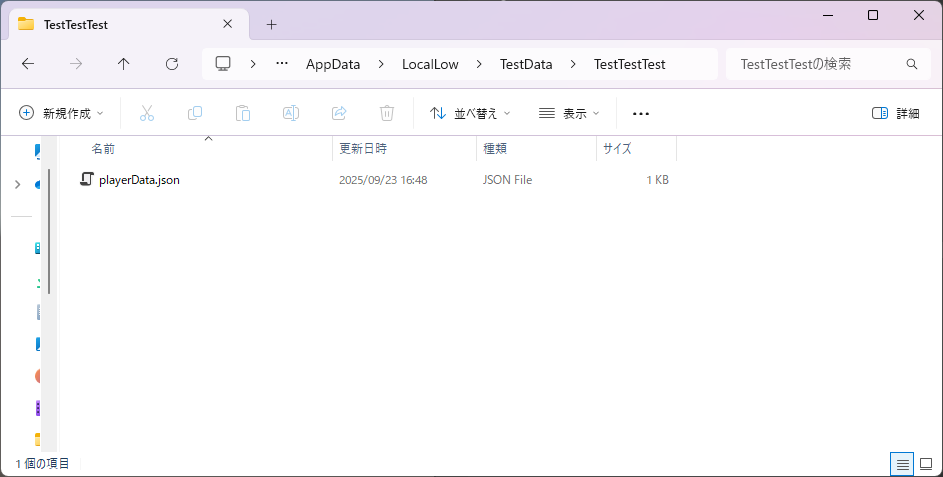Show hidden path segments via ellipsis

pyautogui.click(x=281, y=63)
